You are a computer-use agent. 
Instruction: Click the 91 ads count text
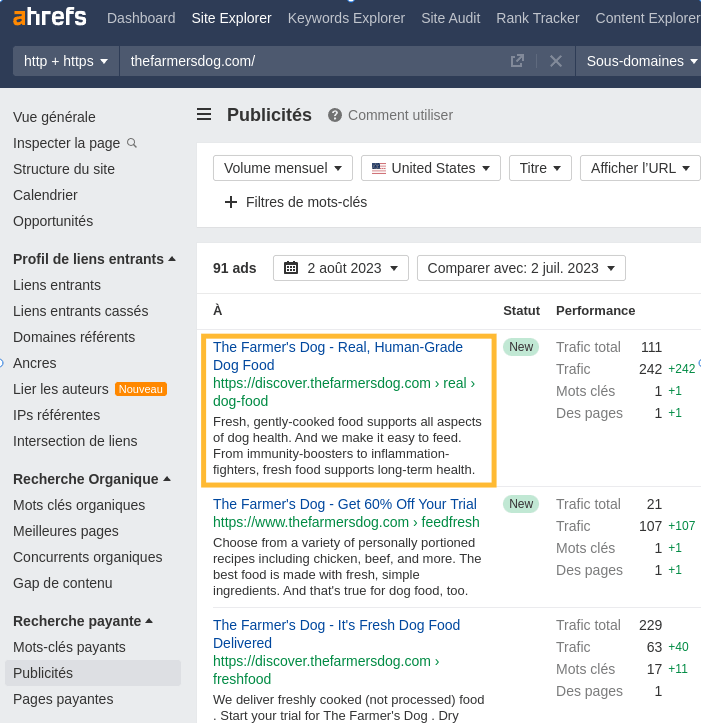coord(234,268)
